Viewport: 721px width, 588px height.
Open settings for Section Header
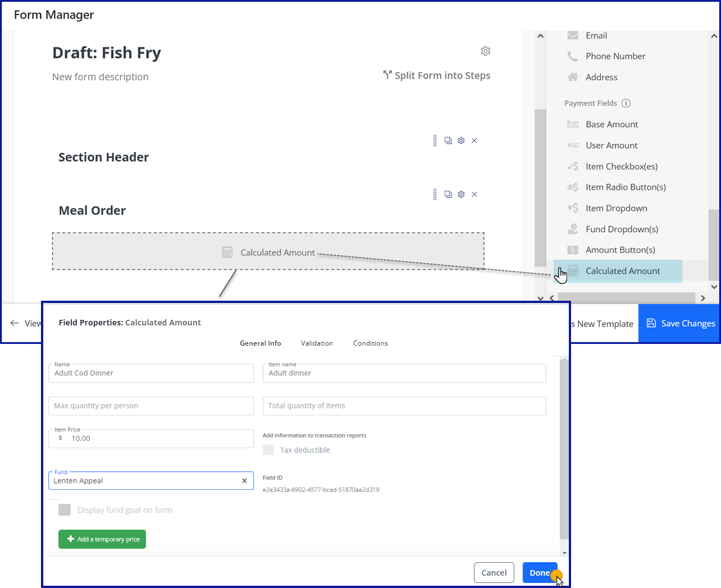[x=461, y=141]
